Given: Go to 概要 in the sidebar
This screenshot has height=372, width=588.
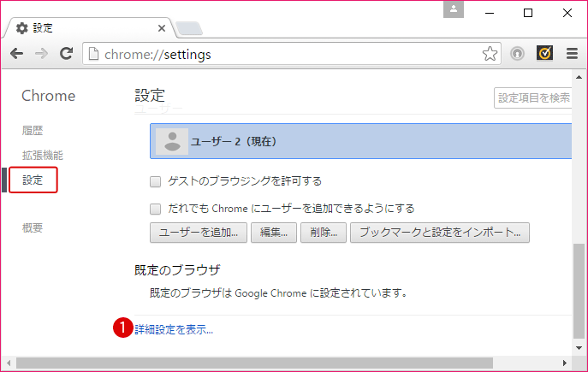Looking at the screenshot, I should coord(33,227).
